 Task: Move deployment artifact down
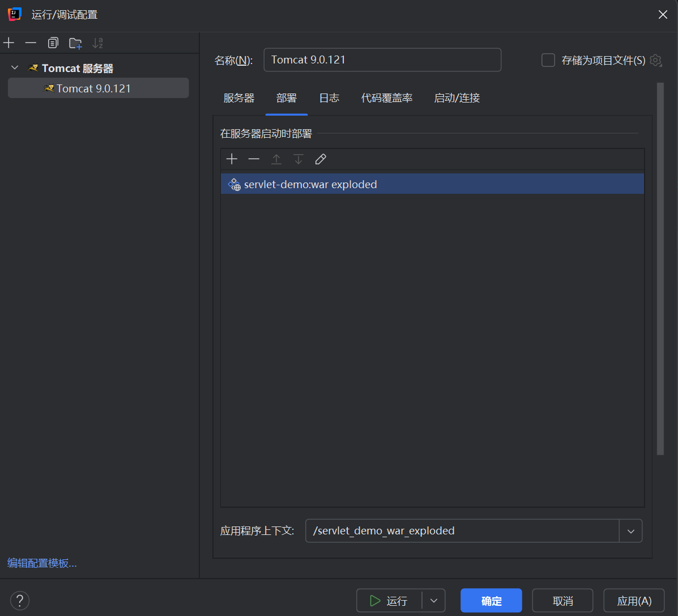tap(299, 159)
